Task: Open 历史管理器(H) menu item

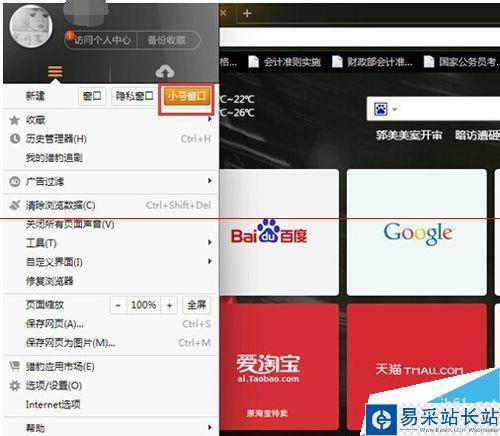Action: pos(110,138)
